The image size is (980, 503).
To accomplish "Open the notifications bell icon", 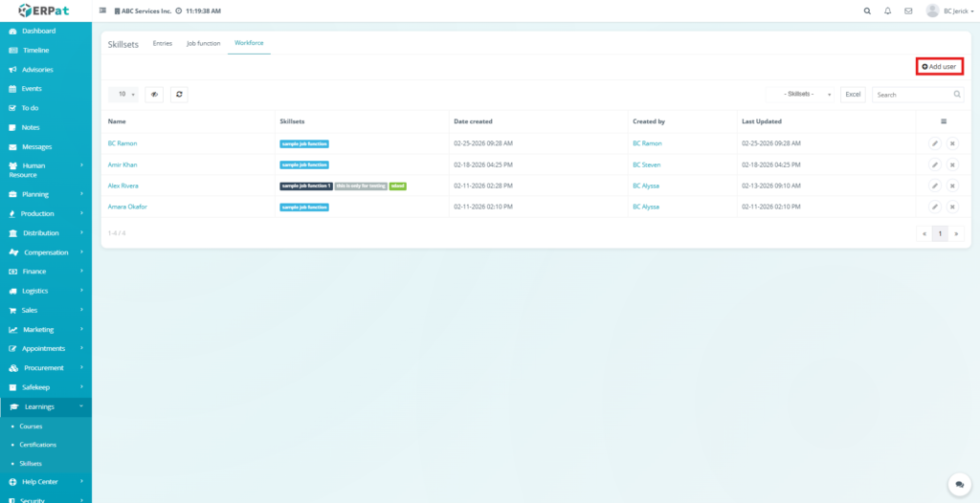I will pos(888,11).
